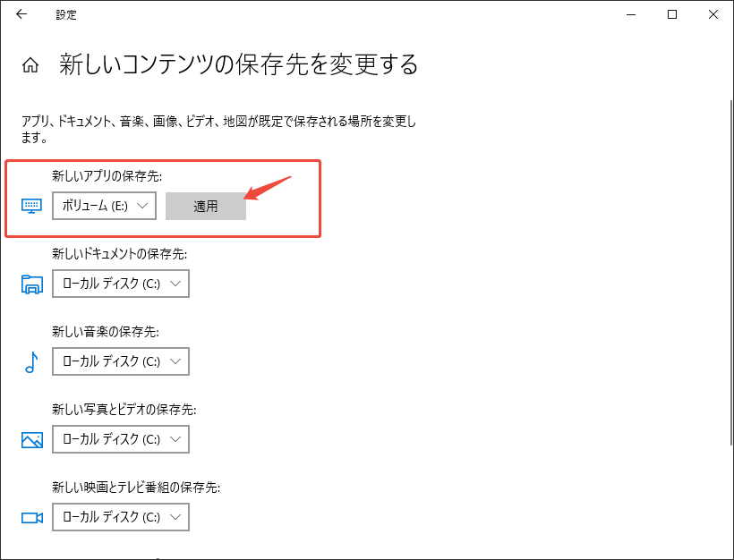Click the 新しいドキュメントの保存先: label
The image size is (734, 560).
pos(119,254)
